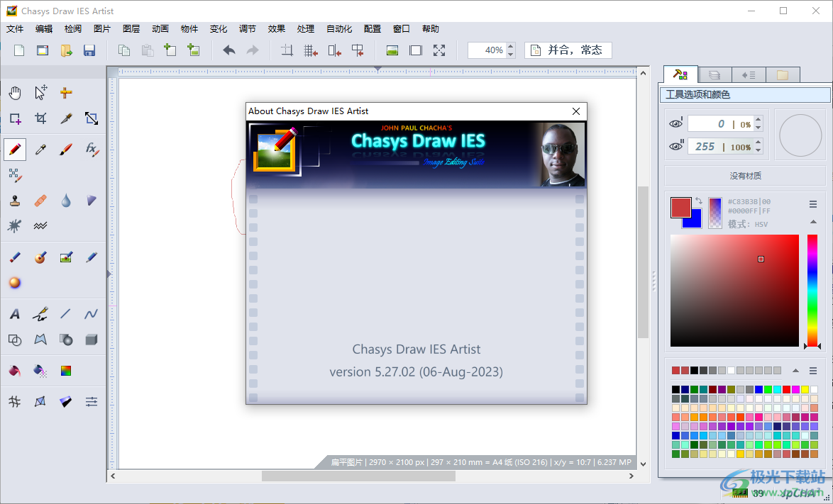Switch to the history arrow panel tab

(x=749, y=75)
